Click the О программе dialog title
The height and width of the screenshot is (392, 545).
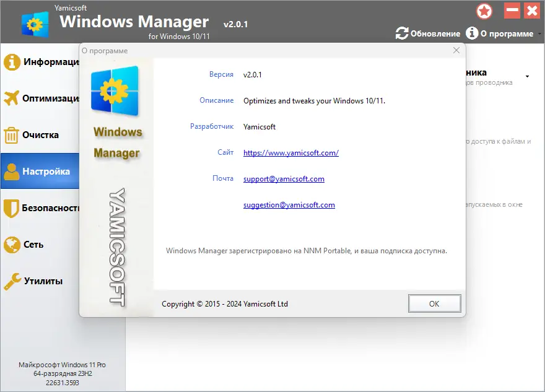(105, 51)
